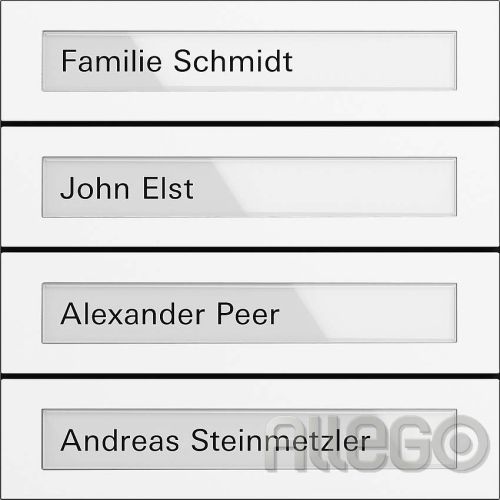Click the first name John
The height and width of the screenshot is (500, 500).
95,188
